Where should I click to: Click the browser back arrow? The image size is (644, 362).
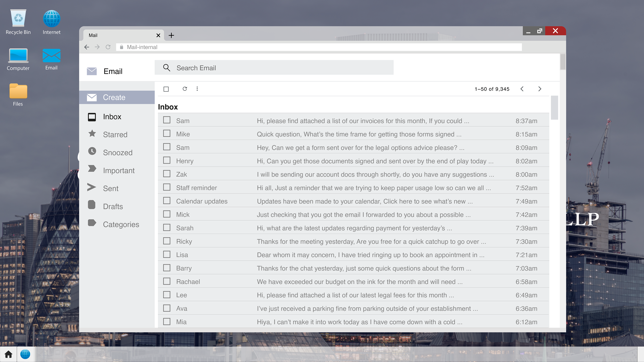[x=87, y=47]
